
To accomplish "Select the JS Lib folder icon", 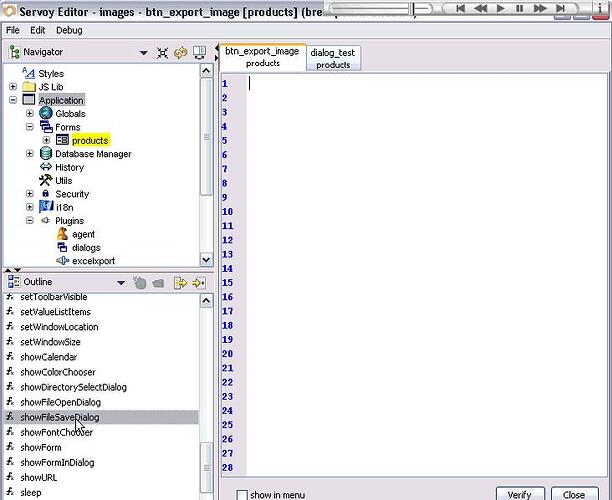I will 29,87.
